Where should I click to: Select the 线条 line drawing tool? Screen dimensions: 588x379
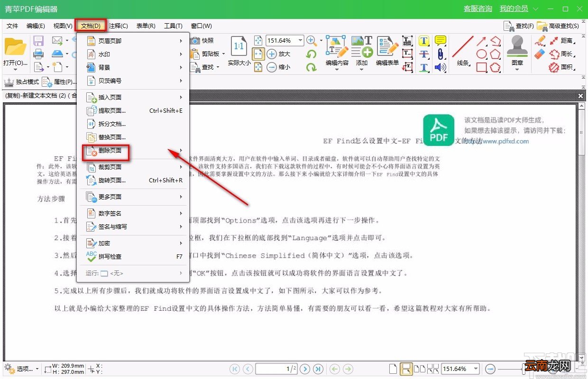[x=463, y=46]
